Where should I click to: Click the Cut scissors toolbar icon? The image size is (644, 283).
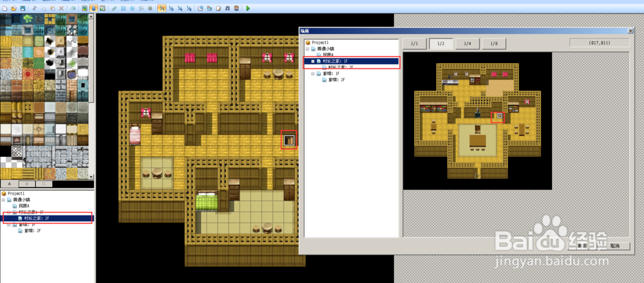(35, 8)
